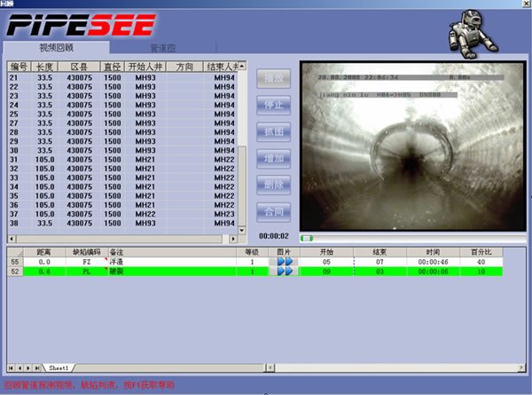Click the 抓图 capture button
This screenshot has height=395, width=532.
pyautogui.click(x=273, y=131)
